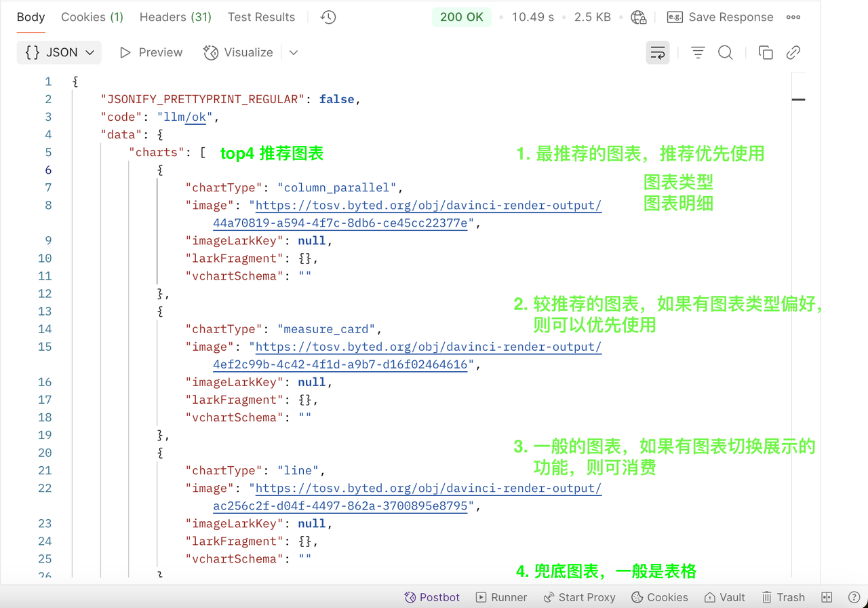Copy the response body to clipboard

(766, 52)
